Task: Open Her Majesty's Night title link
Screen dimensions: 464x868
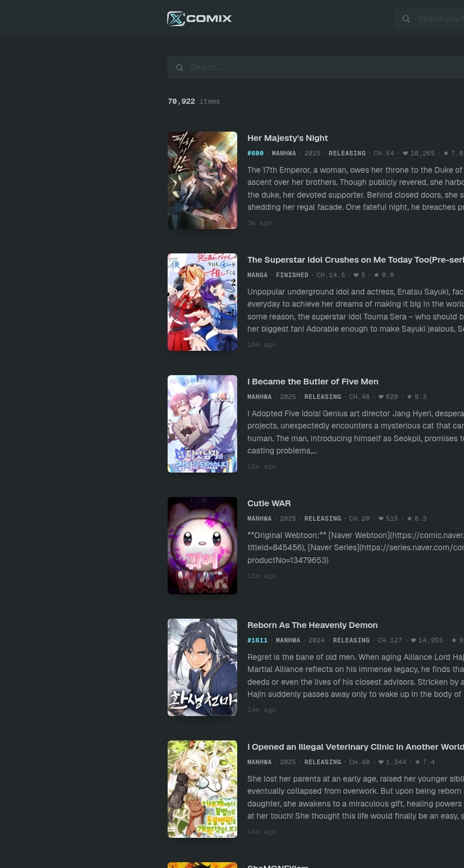Action: [x=288, y=138]
